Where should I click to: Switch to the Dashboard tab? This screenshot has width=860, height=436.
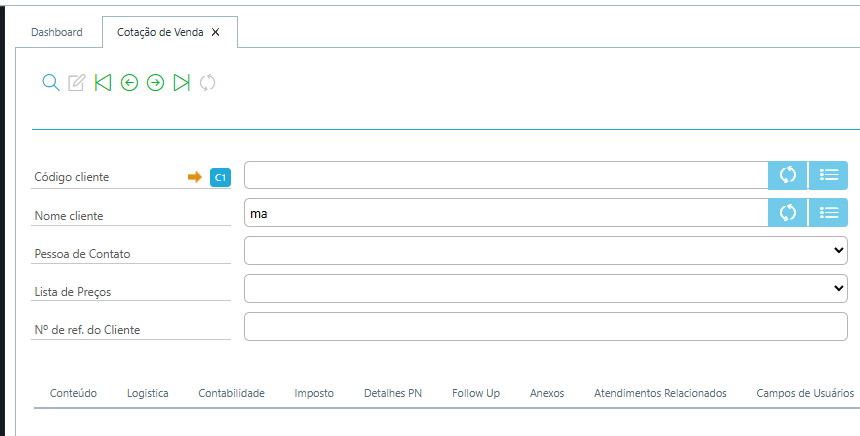click(57, 32)
